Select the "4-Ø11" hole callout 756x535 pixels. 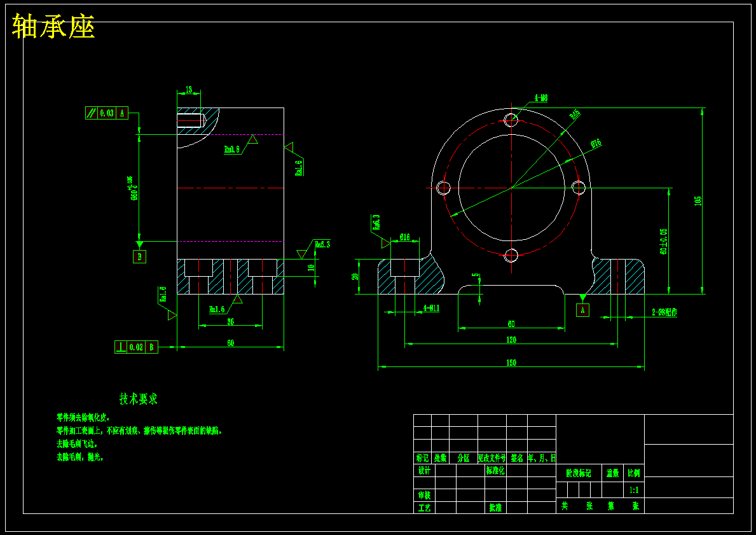click(431, 309)
